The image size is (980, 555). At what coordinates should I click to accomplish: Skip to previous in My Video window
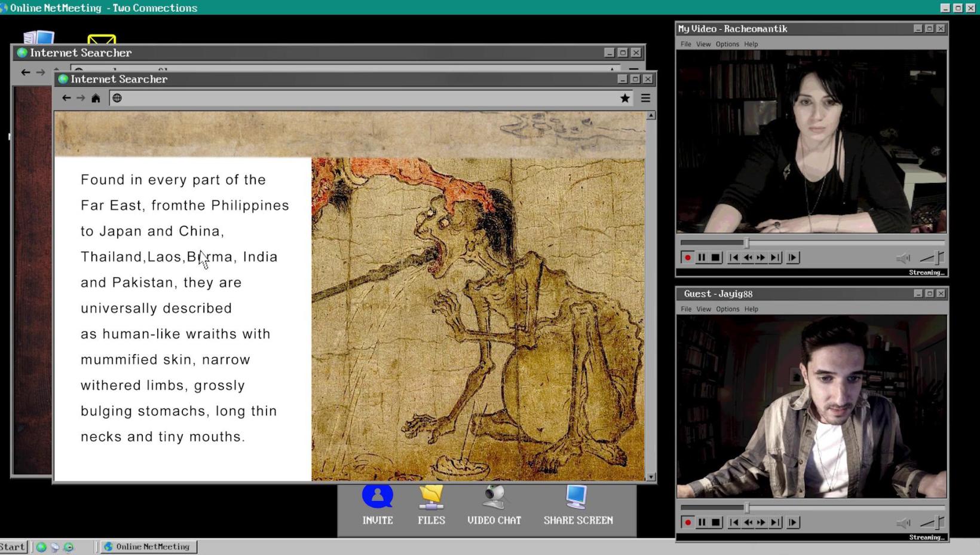point(734,258)
